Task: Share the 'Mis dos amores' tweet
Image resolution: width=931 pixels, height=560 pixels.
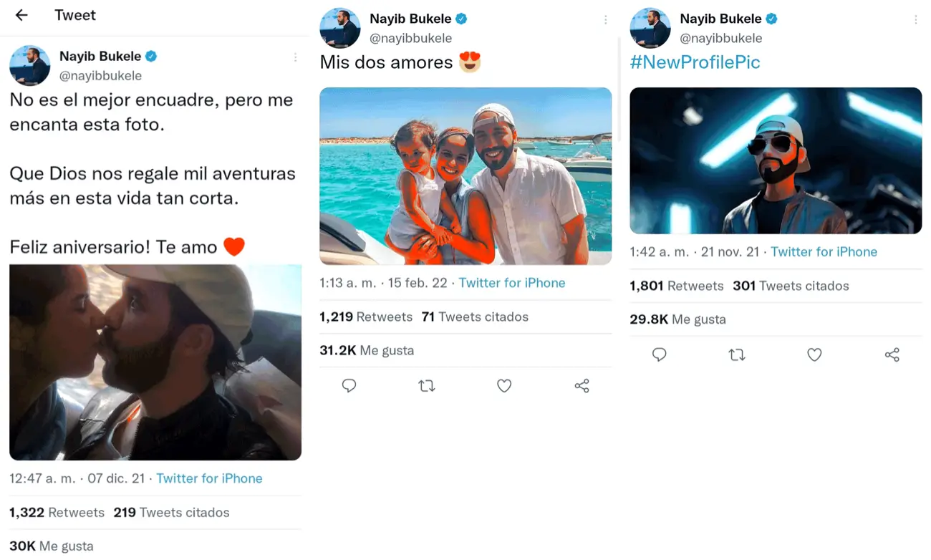Action: coord(582,386)
